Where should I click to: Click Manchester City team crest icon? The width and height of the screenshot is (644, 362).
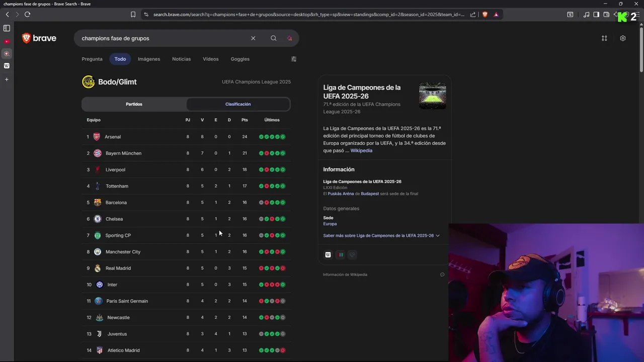point(98,252)
